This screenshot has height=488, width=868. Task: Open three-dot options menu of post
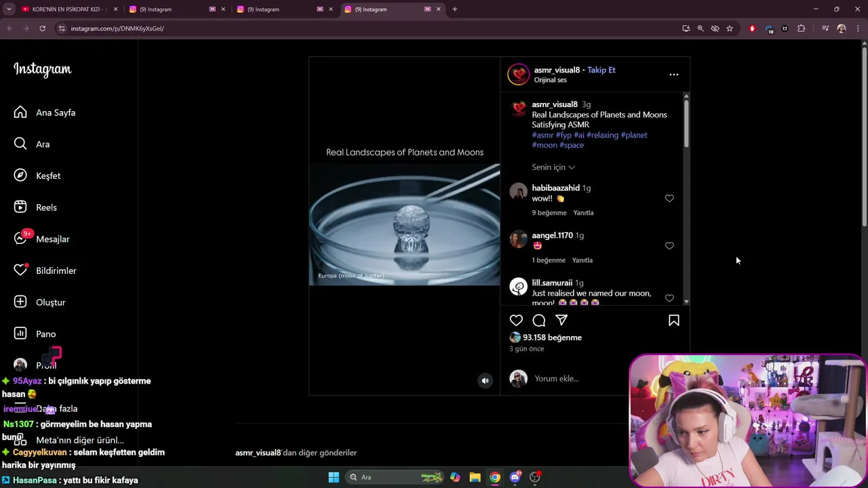674,75
